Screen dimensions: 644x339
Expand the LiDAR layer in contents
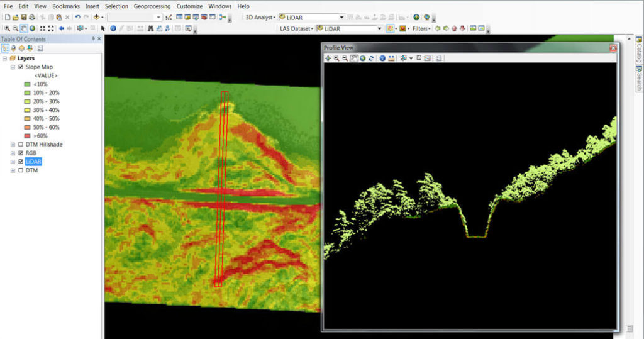coord(13,162)
